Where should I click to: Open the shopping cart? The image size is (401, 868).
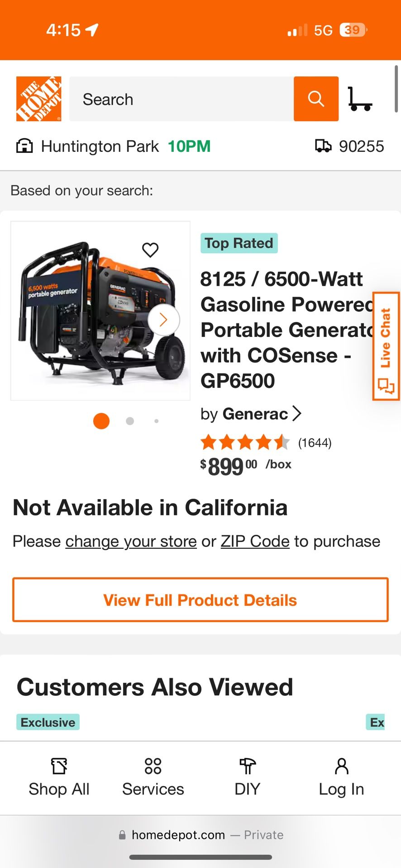tap(360, 99)
